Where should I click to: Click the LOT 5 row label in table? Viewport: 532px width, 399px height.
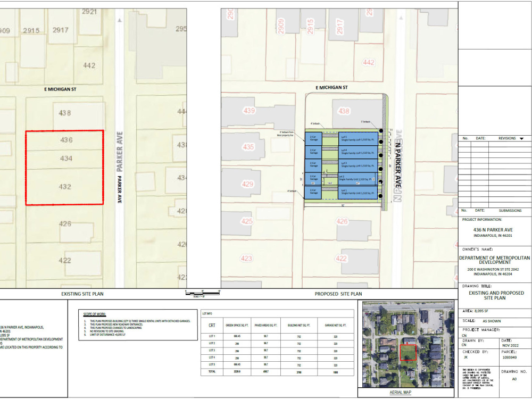point(212,364)
